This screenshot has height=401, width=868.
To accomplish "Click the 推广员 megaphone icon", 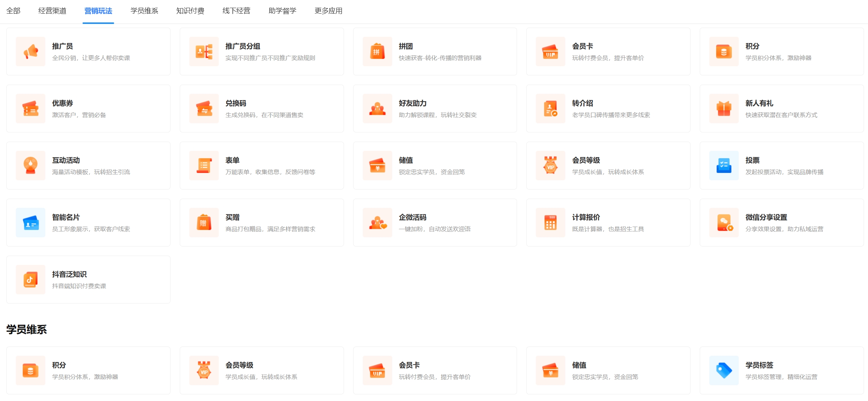I will pos(31,52).
